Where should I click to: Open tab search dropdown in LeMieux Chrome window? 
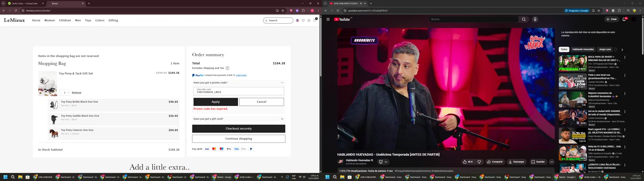coord(3,3)
